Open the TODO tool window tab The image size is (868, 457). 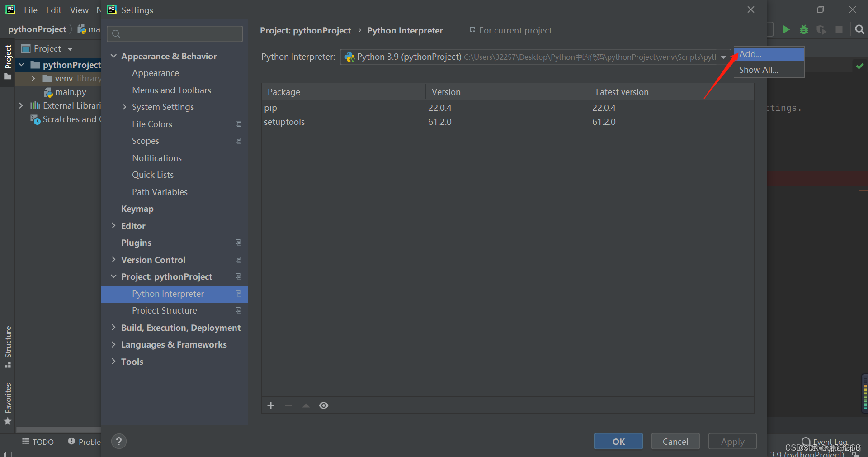38,442
